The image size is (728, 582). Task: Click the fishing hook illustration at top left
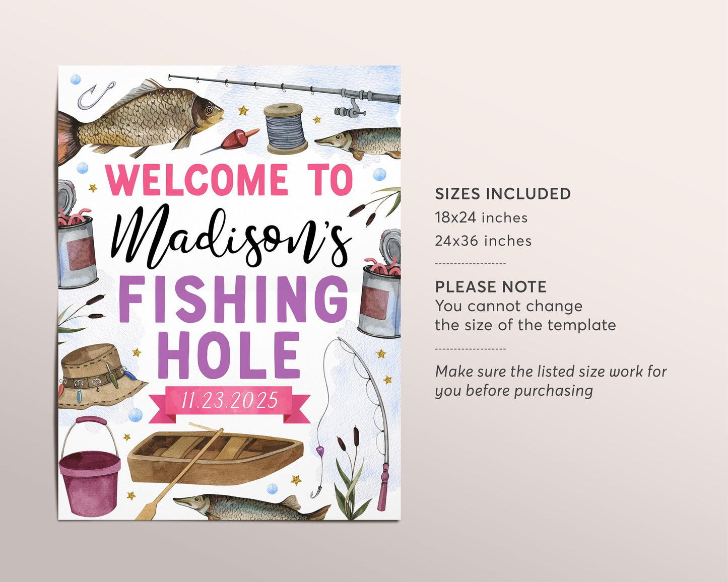pyautogui.click(x=96, y=95)
